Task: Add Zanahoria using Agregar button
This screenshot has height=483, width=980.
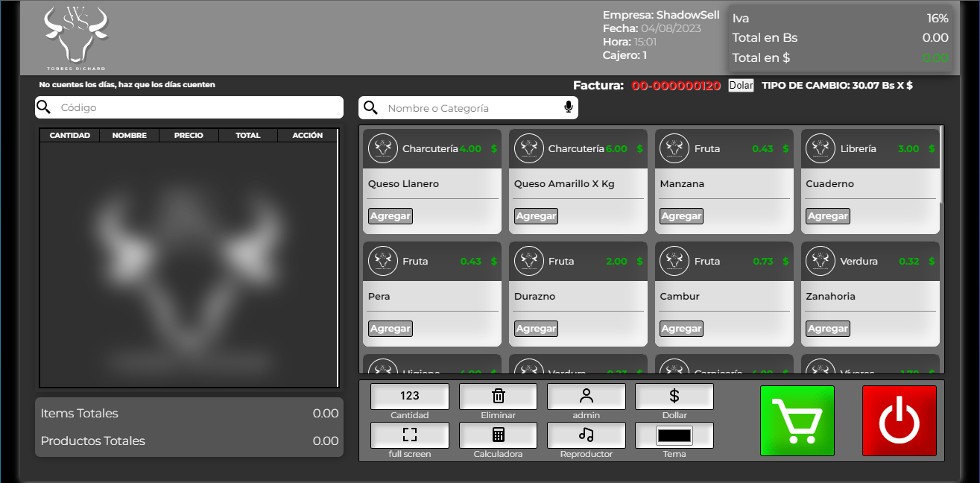Action: 827,329
